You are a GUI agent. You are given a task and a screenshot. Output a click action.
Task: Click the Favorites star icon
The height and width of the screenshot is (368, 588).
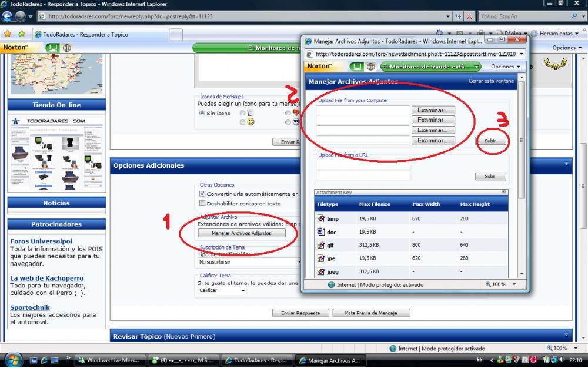tap(8, 34)
